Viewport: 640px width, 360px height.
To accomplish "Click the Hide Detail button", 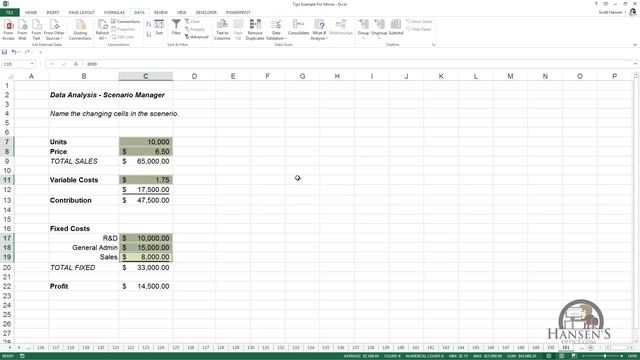I will tap(419, 29).
